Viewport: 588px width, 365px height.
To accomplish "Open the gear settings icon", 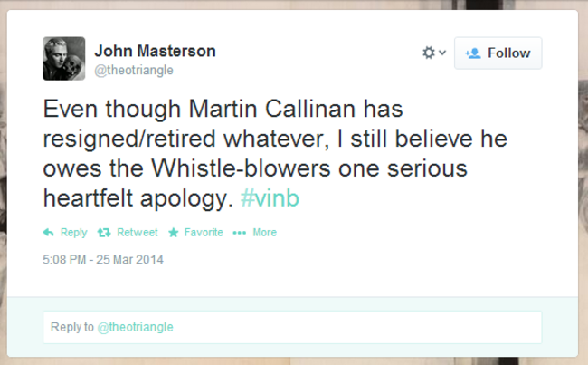I will pyautogui.click(x=429, y=53).
